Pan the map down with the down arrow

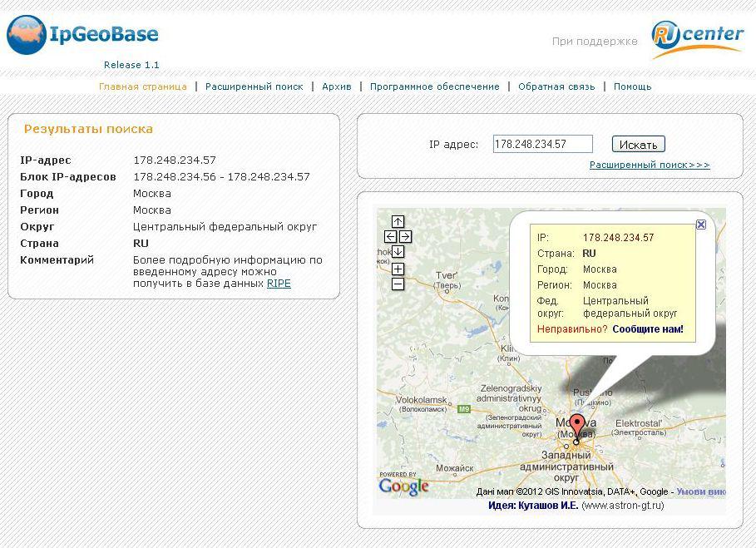[x=398, y=252]
